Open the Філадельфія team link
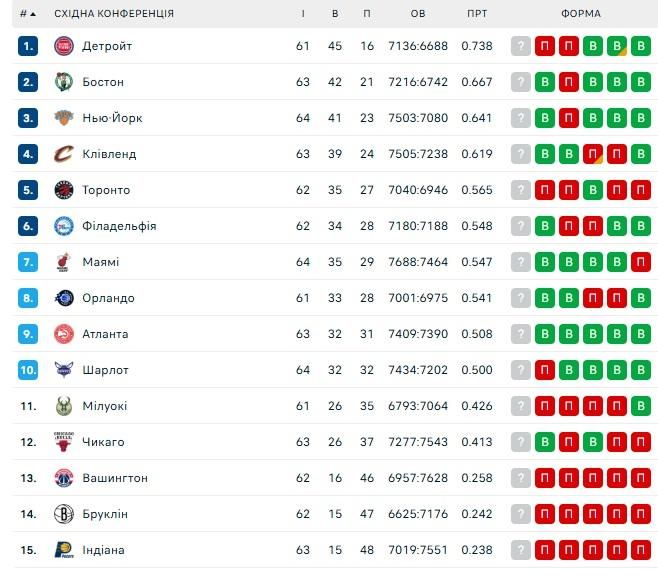The height and width of the screenshot is (576, 658). click(x=119, y=226)
